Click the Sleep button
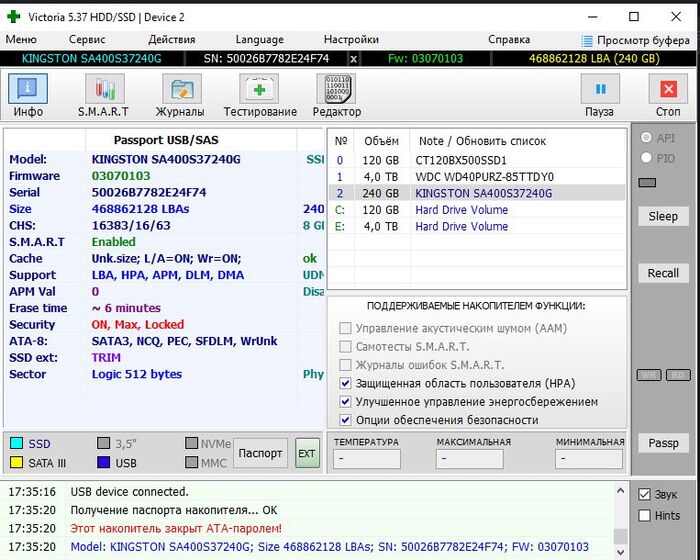Image resolution: width=700 pixels, height=560 pixels. click(x=663, y=216)
